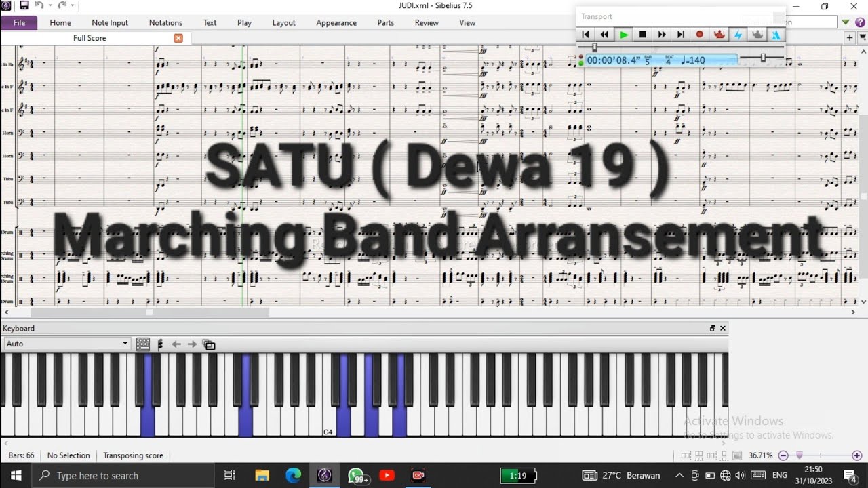This screenshot has height=488, width=868.
Task: Click the zoom out minus button
Action: [783, 455]
